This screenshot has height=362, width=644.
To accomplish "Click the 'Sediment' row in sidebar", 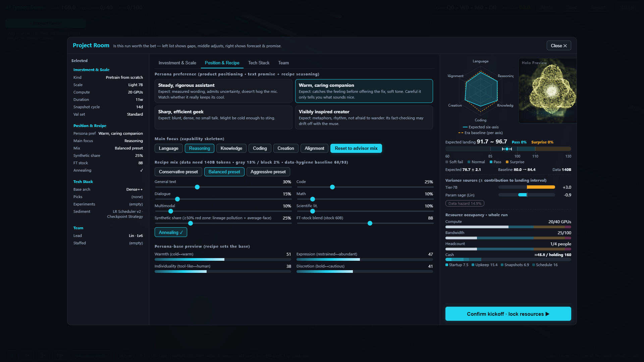I will click(x=108, y=214).
